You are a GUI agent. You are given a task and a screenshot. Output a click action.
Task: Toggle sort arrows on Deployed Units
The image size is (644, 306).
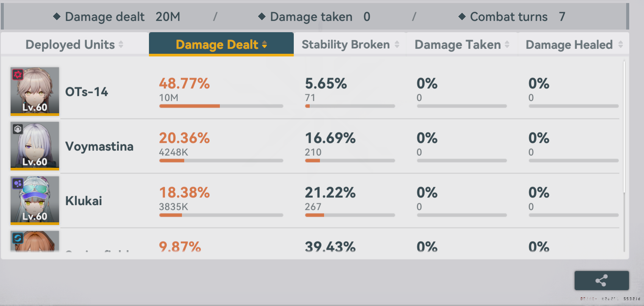[x=121, y=44]
